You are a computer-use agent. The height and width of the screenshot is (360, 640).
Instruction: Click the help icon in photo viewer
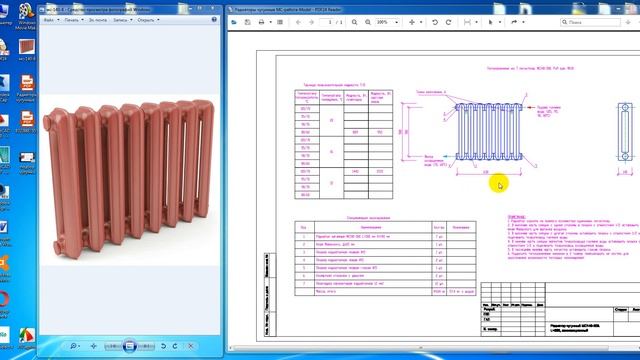[214, 19]
